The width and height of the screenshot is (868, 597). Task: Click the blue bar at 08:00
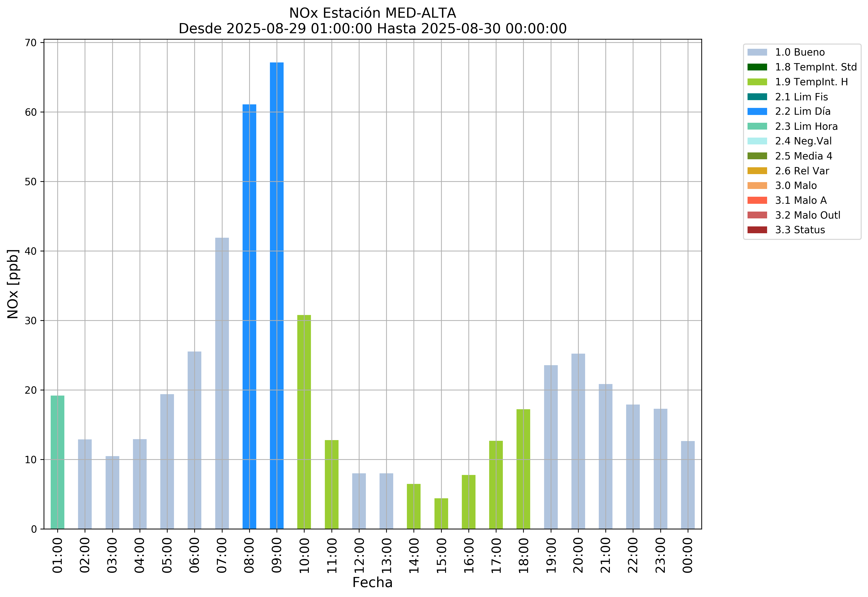click(x=249, y=316)
